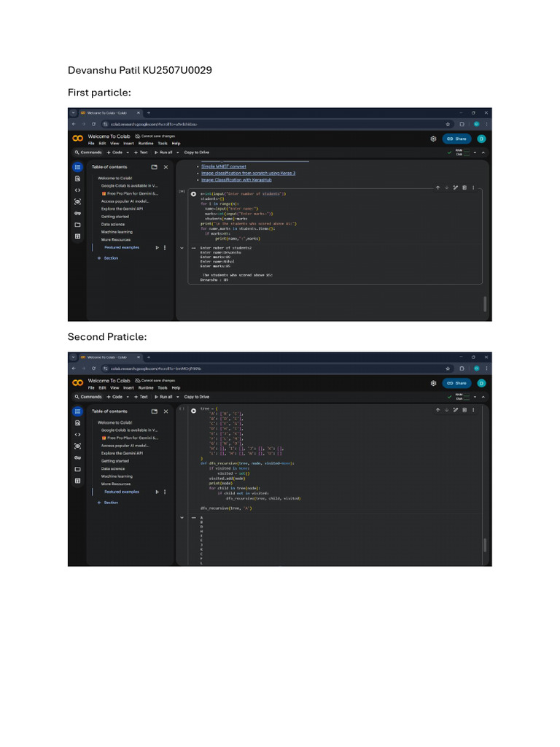Open the RAM Disk dropdown arrow in Second Praticle screenshot
The width and height of the screenshot is (560, 747).
[475, 397]
